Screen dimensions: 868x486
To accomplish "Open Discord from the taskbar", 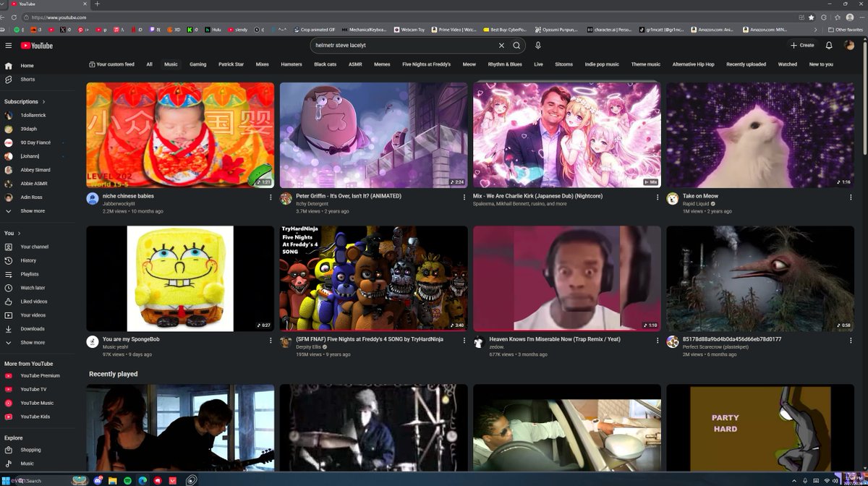I will pos(98,480).
